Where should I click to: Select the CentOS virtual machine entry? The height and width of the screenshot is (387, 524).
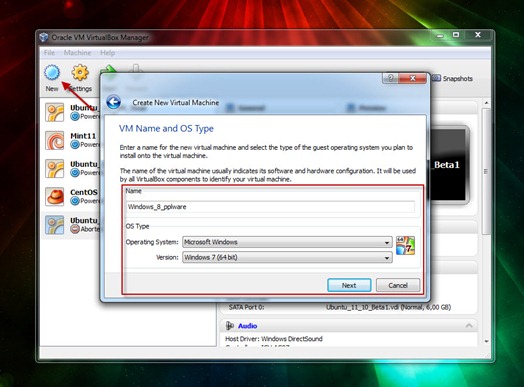click(71, 196)
